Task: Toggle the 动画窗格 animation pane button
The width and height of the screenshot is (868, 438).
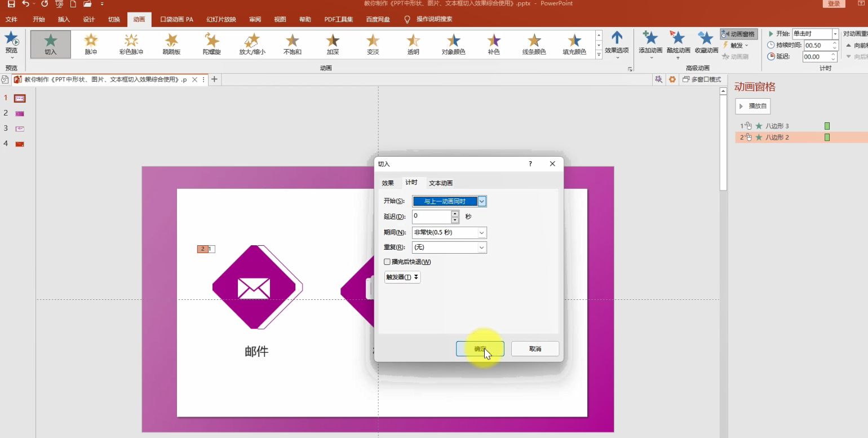Action: coord(738,34)
